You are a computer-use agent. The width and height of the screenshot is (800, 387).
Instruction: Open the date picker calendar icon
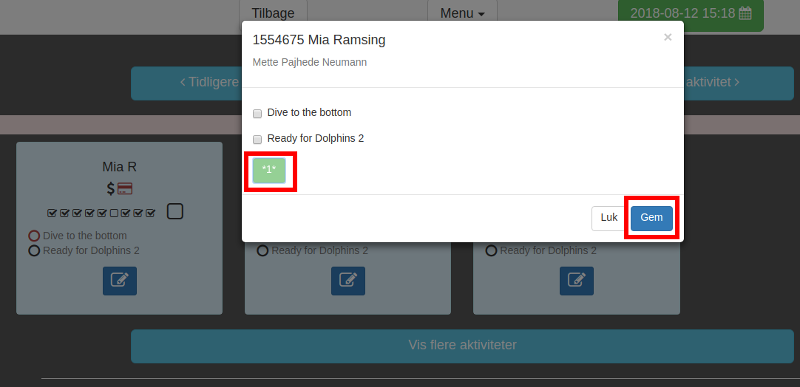click(x=745, y=13)
